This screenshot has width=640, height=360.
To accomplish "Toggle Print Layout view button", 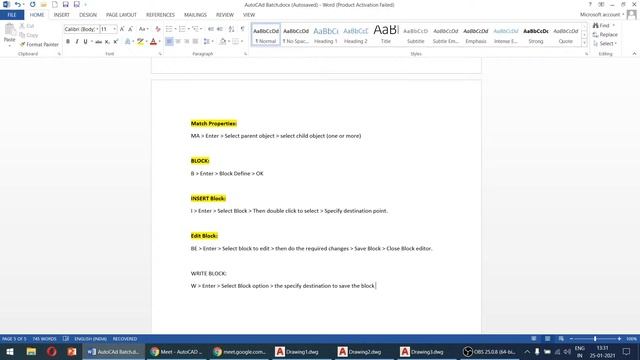I will click(547, 339).
